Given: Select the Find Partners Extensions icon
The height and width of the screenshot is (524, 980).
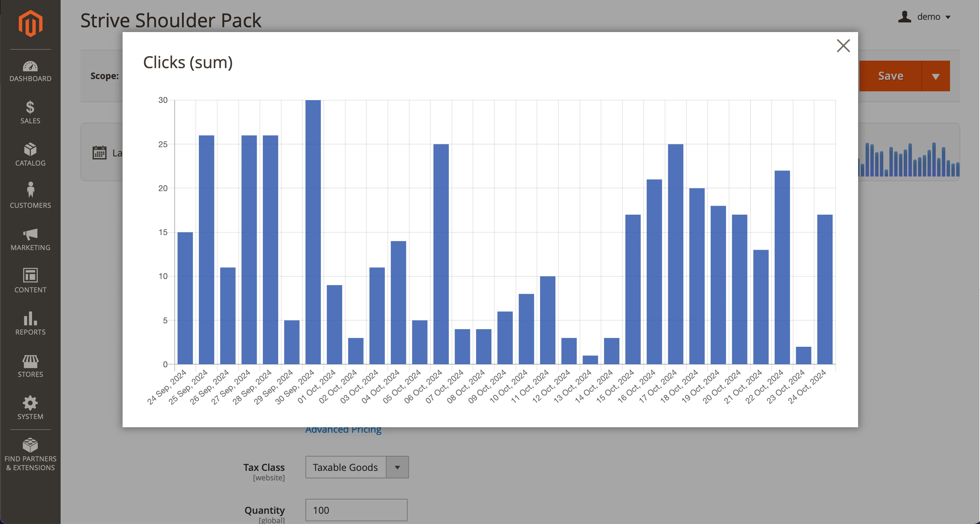Looking at the screenshot, I should tap(30, 454).
